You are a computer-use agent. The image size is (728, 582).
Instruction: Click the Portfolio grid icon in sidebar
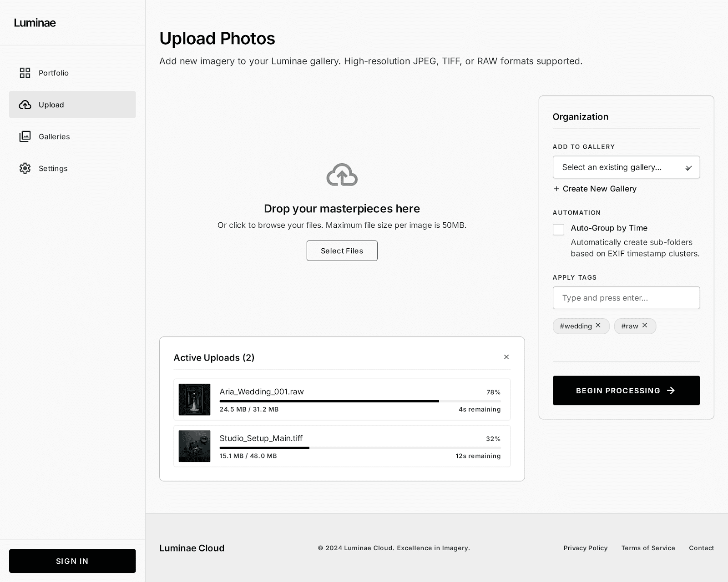pyautogui.click(x=25, y=73)
